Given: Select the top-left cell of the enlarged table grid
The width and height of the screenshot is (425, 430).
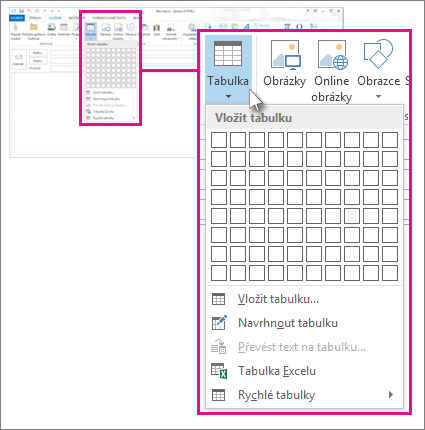Looking at the screenshot, I should [219, 140].
